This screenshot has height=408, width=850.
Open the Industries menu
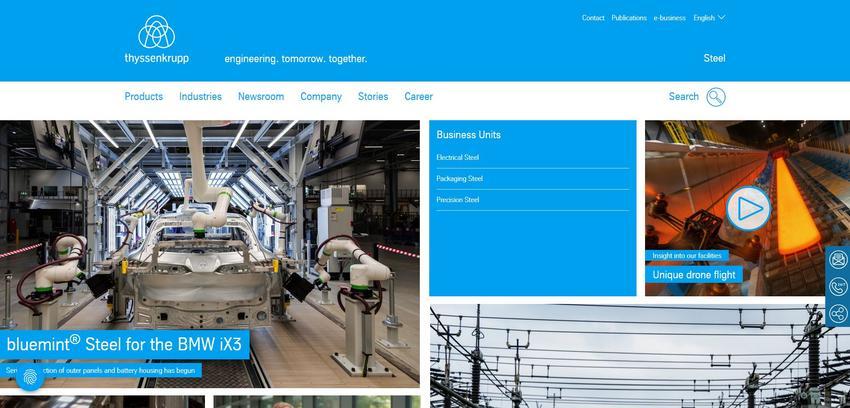[201, 96]
